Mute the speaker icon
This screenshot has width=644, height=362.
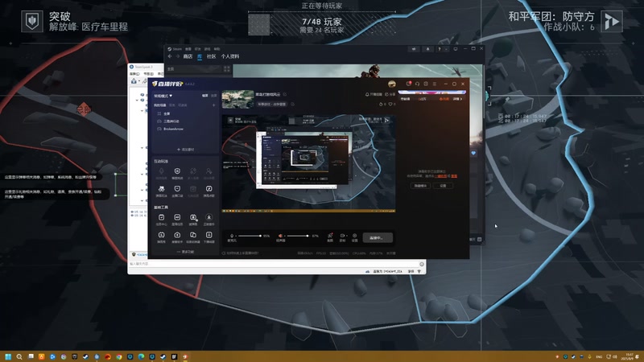click(280, 236)
